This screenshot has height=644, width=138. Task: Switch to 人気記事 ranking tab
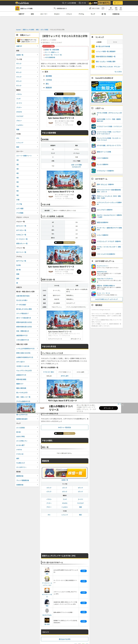pyautogui.click(x=99, y=42)
